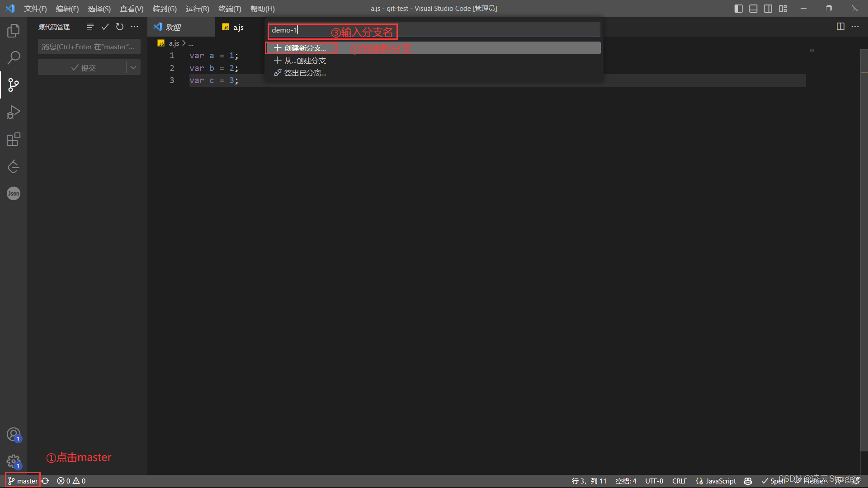
Task: Open the Manage gear icon
Action: click(14, 462)
